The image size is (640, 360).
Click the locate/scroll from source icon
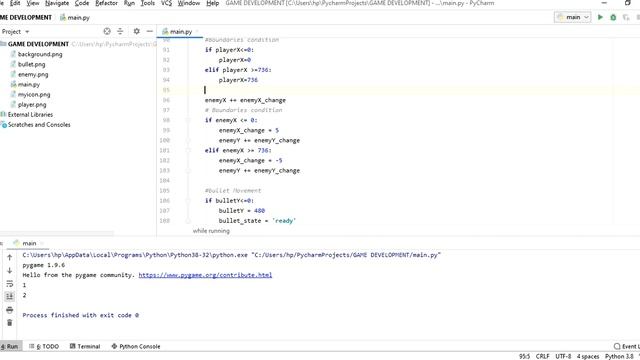107,31
